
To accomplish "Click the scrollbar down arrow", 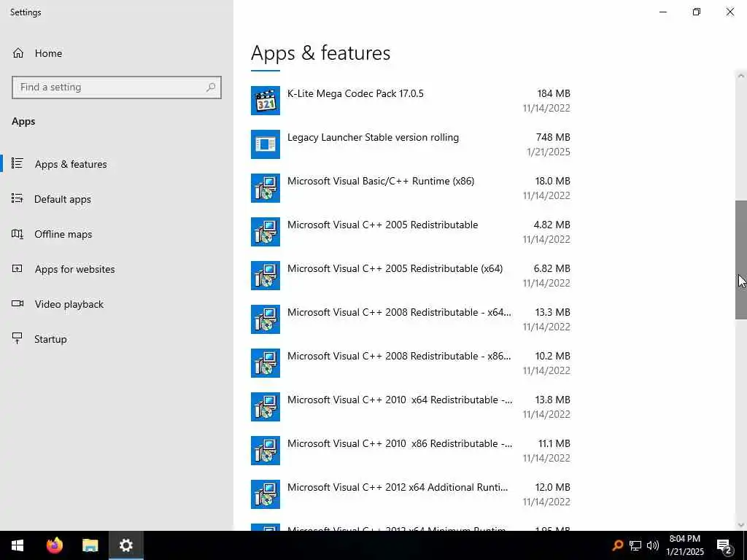I will [x=741, y=525].
